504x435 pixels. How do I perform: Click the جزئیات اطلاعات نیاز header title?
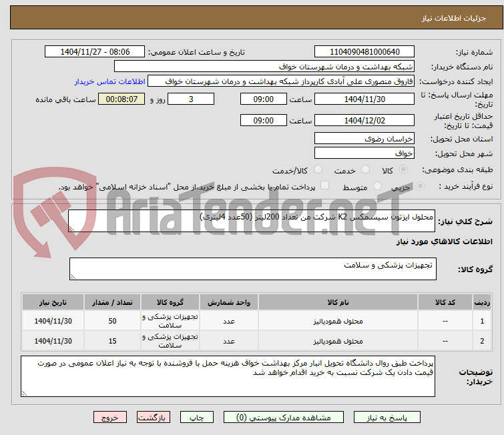click(x=453, y=18)
